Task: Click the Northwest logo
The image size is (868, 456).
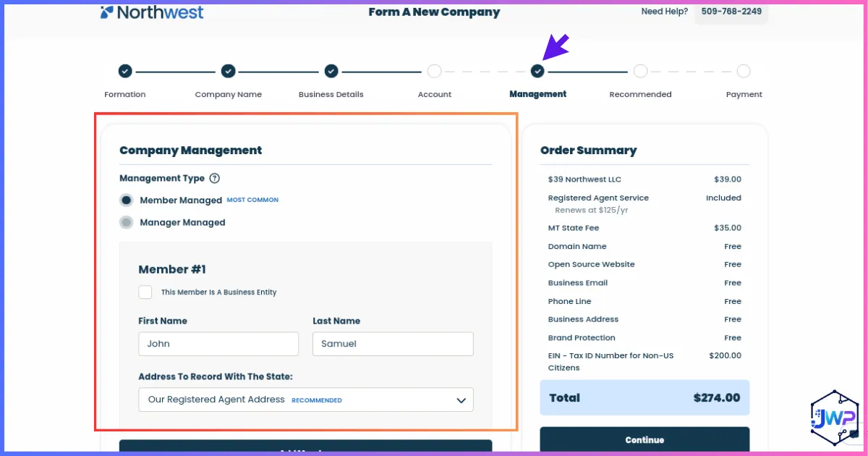Action: coord(152,12)
